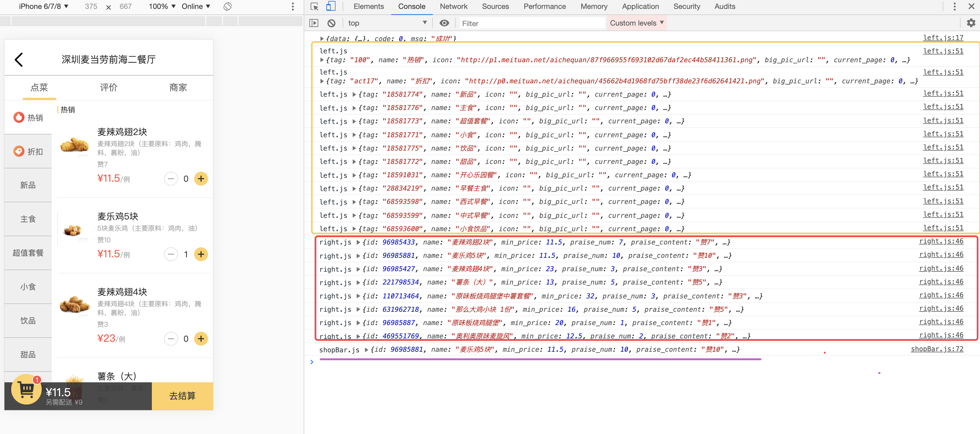
Task: Open the Memory tab
Action: click(593, 6)
